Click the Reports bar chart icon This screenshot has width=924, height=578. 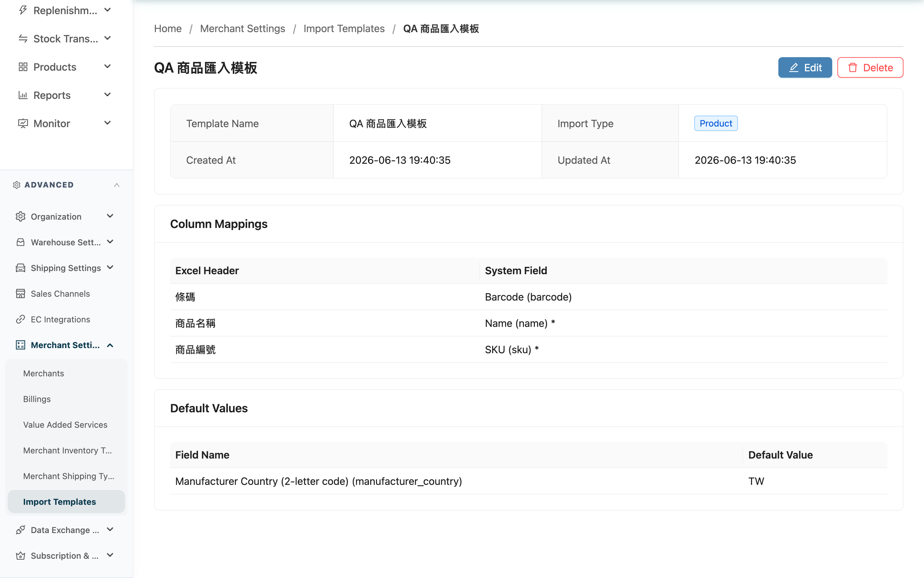[x=23, y=95]
